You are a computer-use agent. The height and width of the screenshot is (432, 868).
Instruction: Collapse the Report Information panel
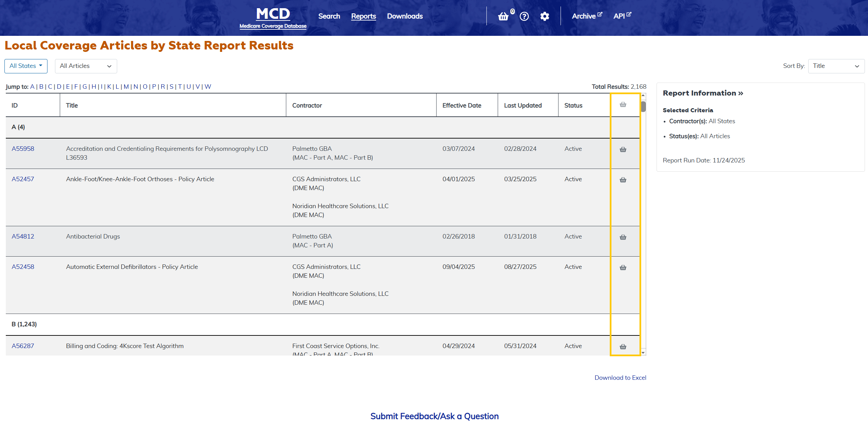pyautogui.click(x=703, y=93)
